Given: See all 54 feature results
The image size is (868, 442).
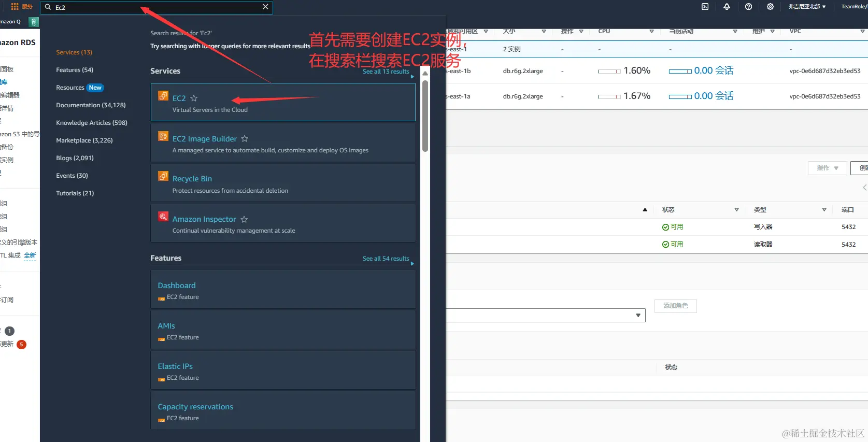Looking at the screenshot, I should point(386,259).
